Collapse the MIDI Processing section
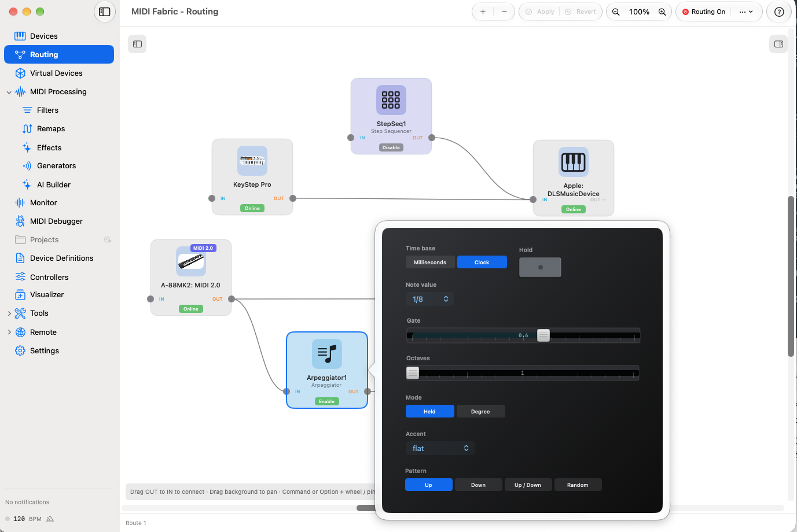 point(9,92)
